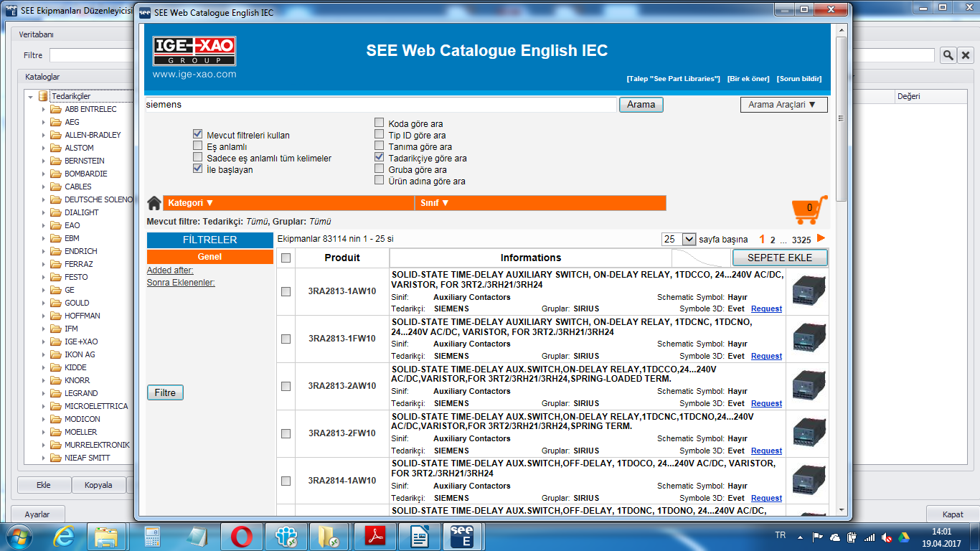Click the IGE+XAO Group logo
Image resolution: width=980 pixels, height=551 pixels.
194,52
